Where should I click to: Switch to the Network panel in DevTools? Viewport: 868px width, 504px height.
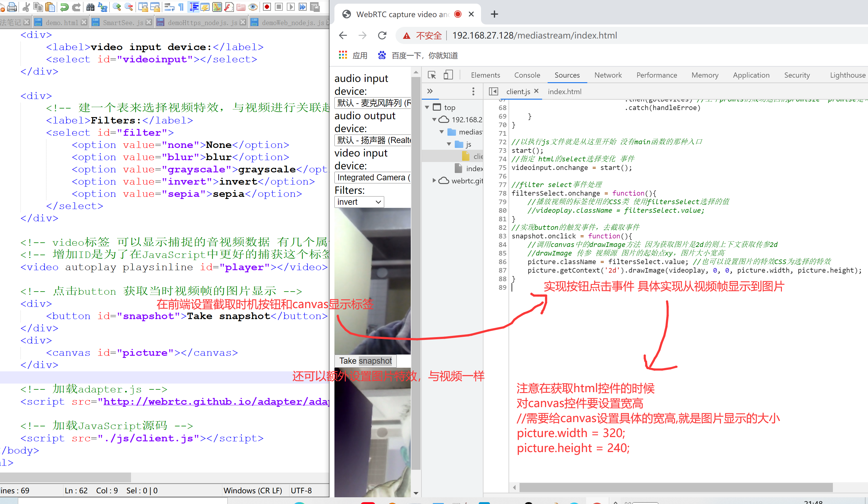click(x=608, y=75)
